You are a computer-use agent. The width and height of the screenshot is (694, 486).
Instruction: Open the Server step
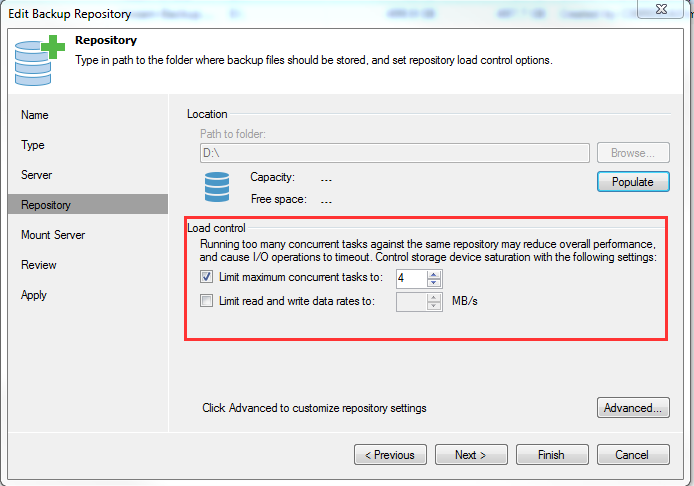coord(36,175)
